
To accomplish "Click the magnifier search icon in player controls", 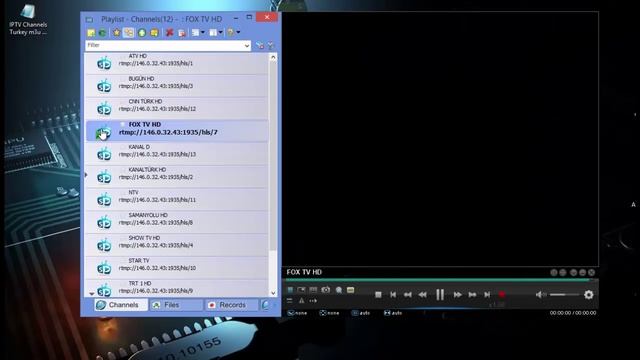I will [338, 290].
